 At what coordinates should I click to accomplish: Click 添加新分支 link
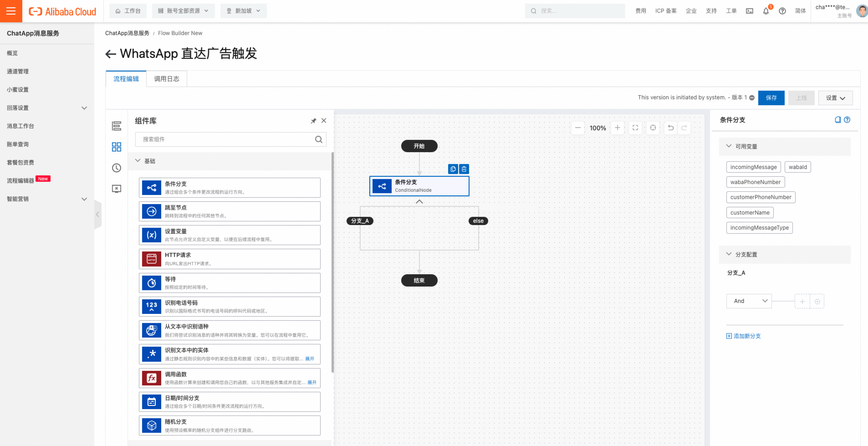click(743, 336)
